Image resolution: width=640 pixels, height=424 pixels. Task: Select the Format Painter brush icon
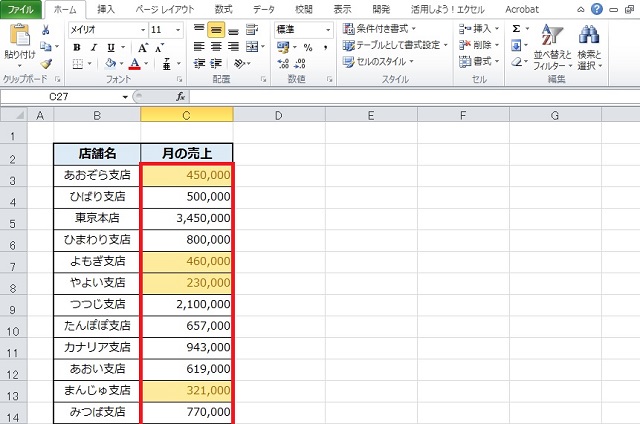pos(46,64)
